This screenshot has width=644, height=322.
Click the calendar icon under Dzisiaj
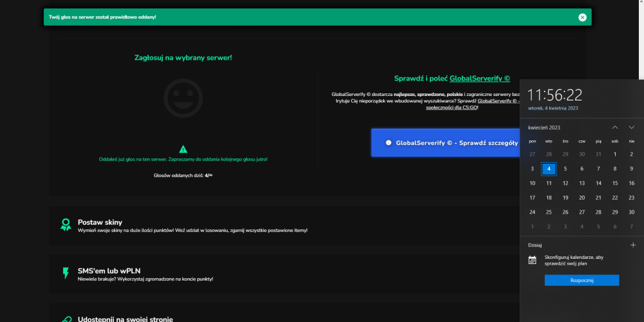tap(533, 260)
